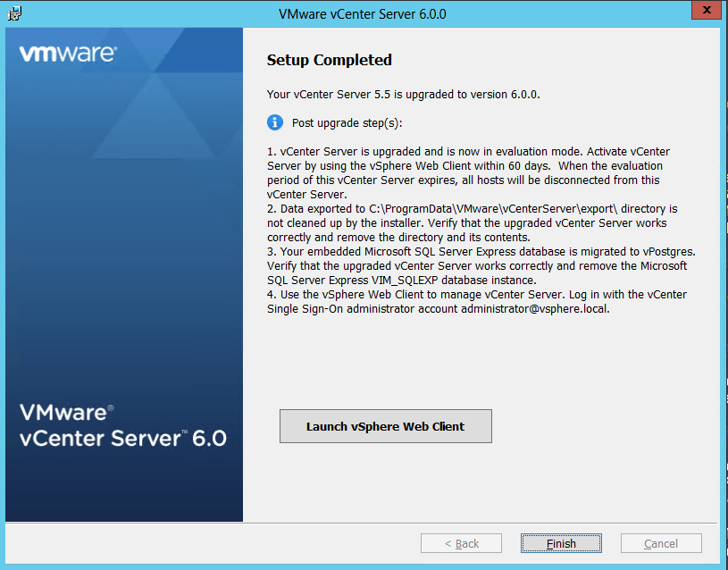The height and width of the screenshot is (570, 728).
Task: Click the disabled Back button
Action: pos(461,543)
